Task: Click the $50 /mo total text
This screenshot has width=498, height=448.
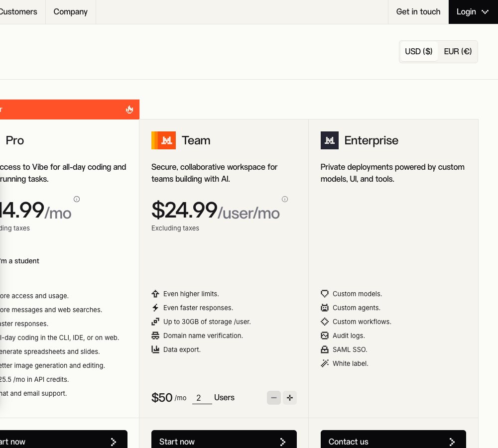Action: [x=169, y=398]
